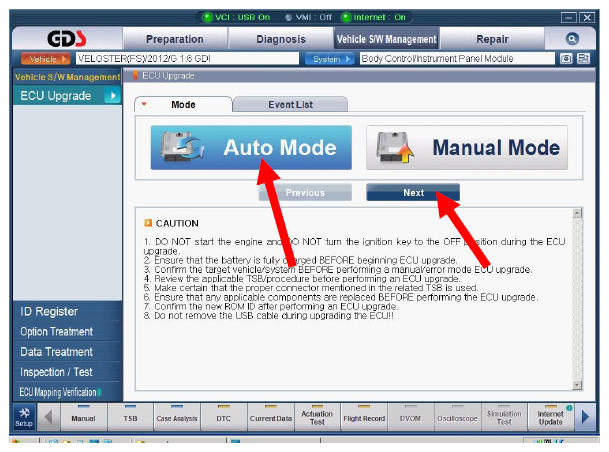This screenshot has width=609, height=452.
Task: Open Data Treatment in sidebar
Action: coord(68,352)
